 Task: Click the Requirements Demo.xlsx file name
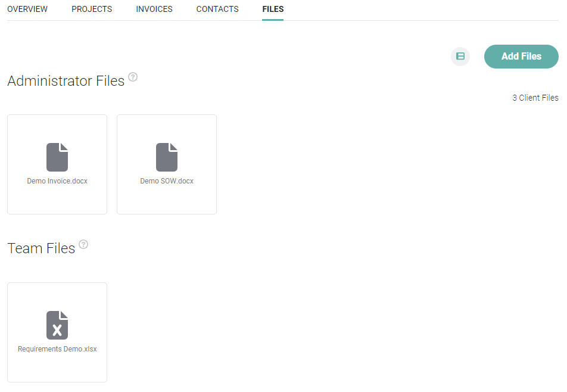[57, 349]
